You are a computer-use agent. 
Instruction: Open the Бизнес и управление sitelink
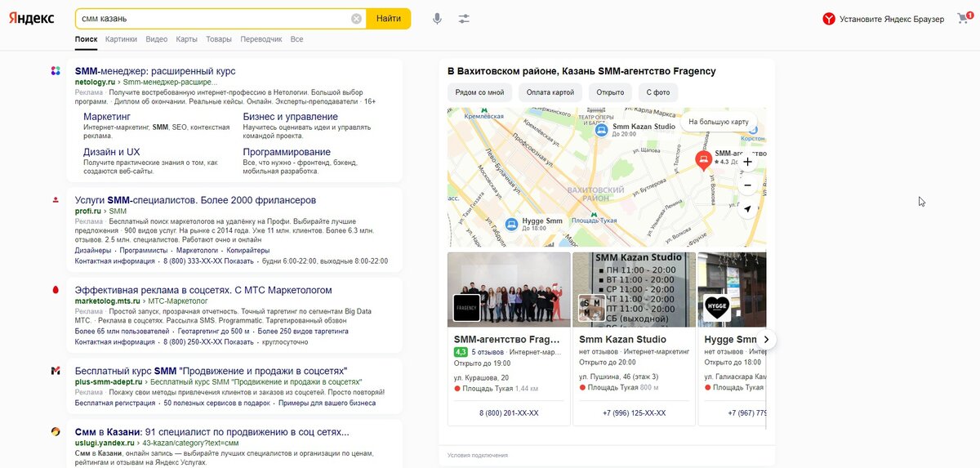pyautogui.click(x=291, y=117)
